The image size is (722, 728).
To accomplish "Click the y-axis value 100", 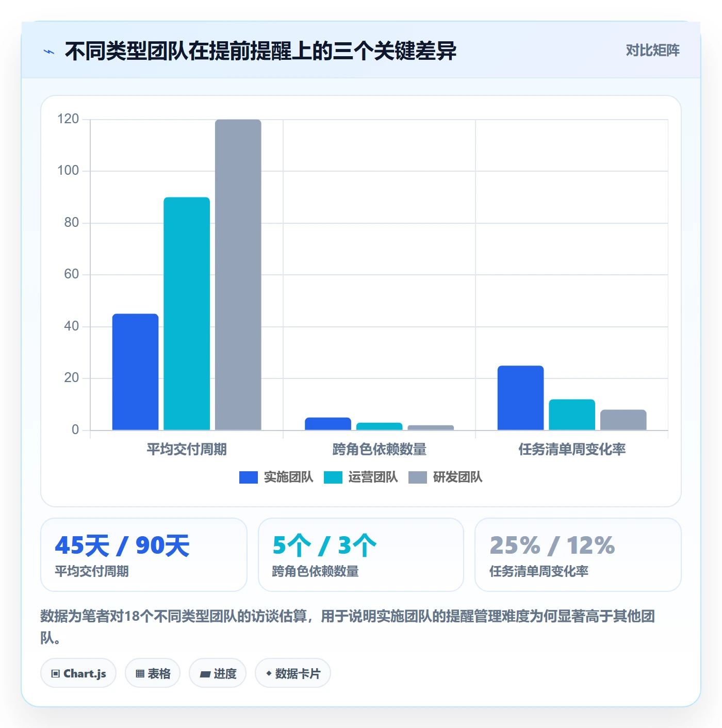I will (x=68, y=171).
